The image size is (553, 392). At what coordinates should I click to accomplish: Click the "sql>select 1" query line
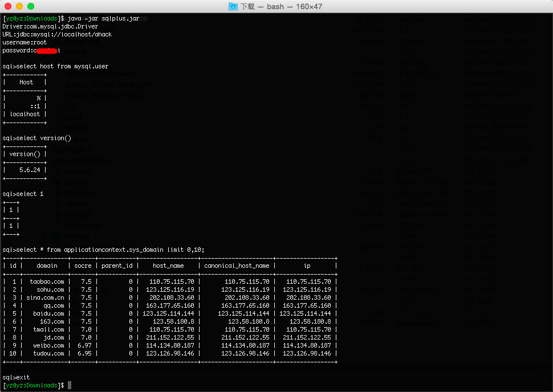click(23, 194)
